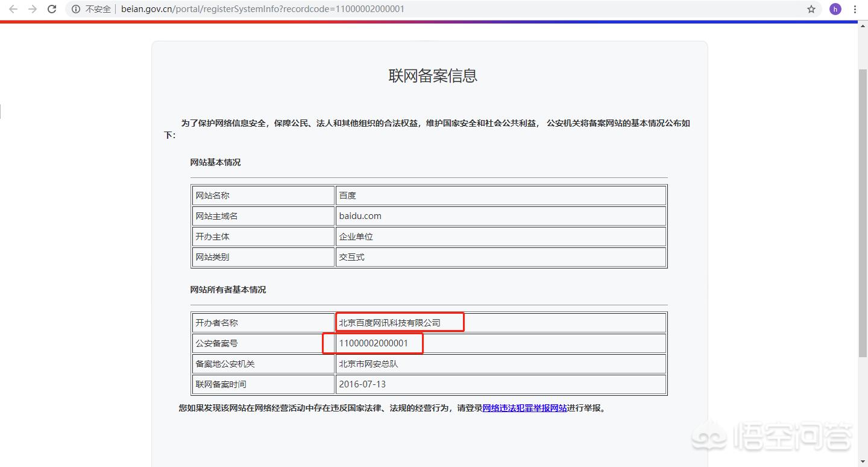Select the 联网备案时间 label cell
This screenshot has height=467, width=868.
(x=263, y=384)
